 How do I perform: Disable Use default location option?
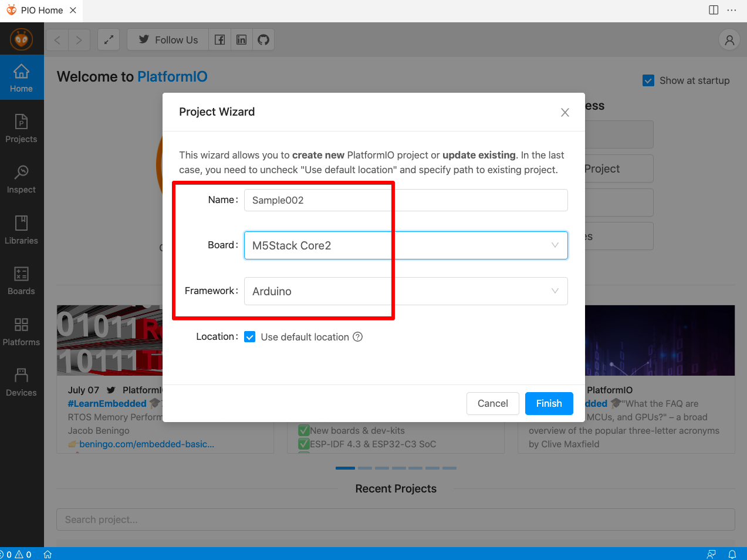[250, 337]
